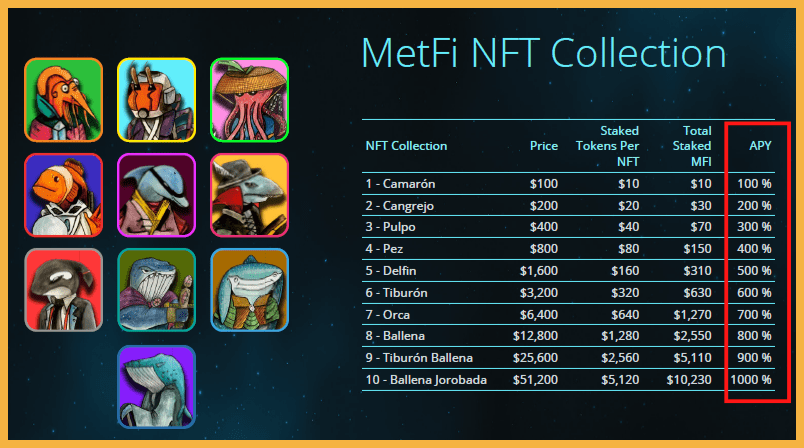Click the 1000 % APY value
The image size is (804, 448).
pos(751,380)
